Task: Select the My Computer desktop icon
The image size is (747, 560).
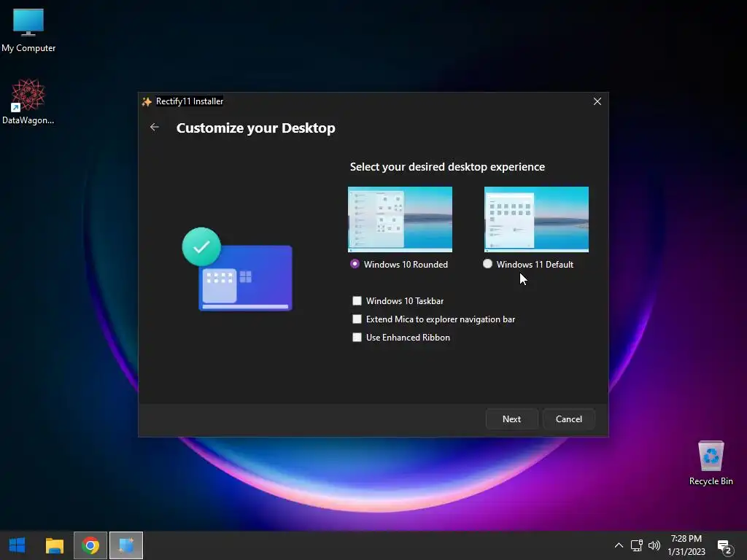Action: point(28,31)
